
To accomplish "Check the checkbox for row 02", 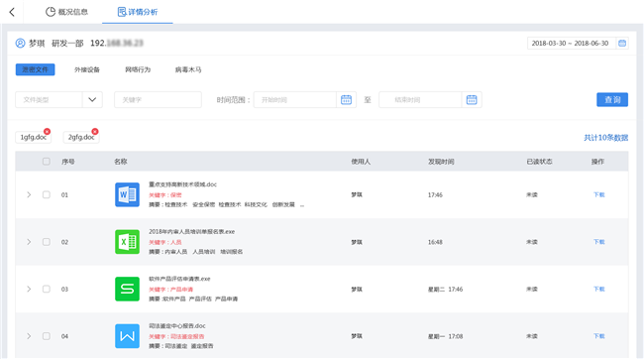I will click(x=47, y=242).
